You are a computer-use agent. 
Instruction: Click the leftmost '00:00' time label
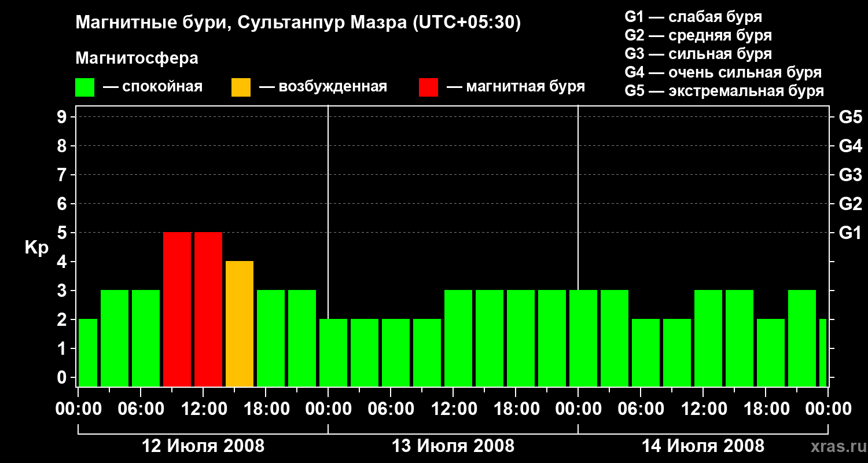coord(78,409)
